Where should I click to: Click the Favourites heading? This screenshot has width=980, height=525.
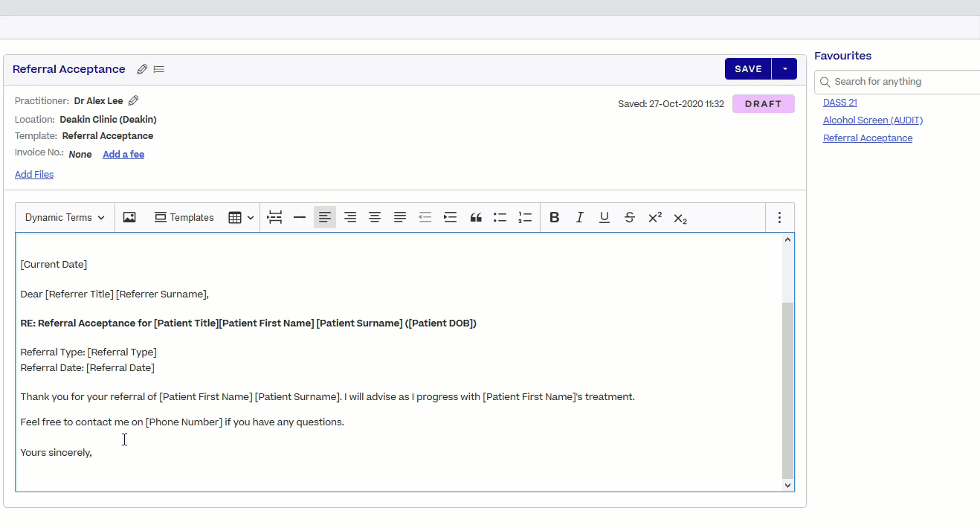coord(842,56)
